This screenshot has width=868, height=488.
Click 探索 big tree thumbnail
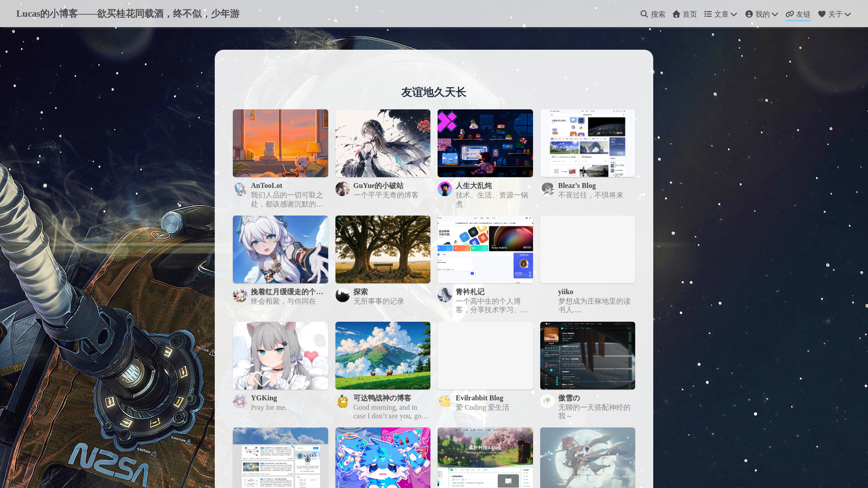[383, 249]
